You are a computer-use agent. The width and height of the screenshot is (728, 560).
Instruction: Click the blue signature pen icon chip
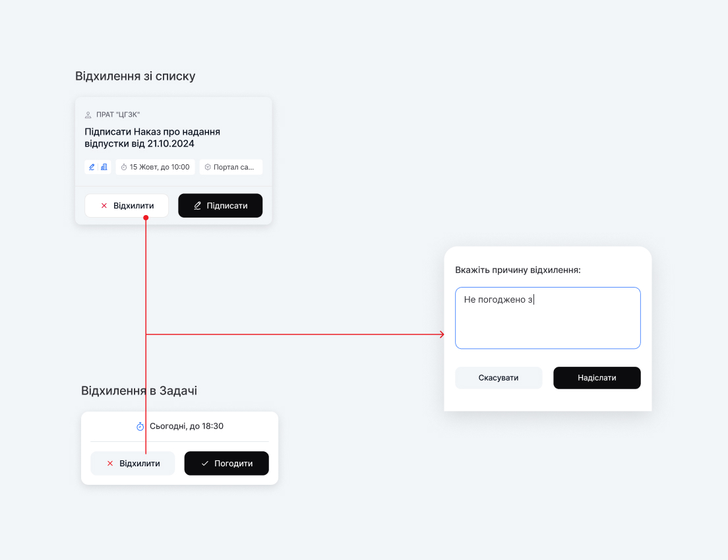(x=92, y=167)
